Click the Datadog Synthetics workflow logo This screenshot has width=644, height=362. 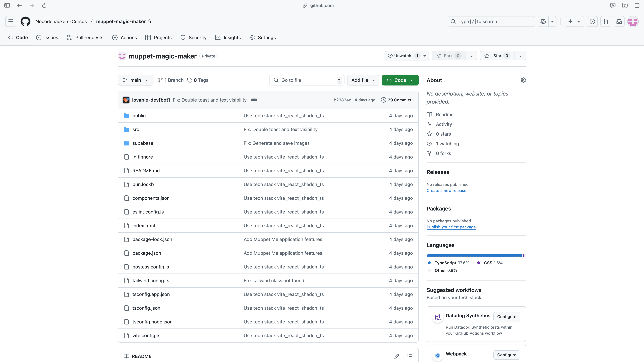point(438,317)
